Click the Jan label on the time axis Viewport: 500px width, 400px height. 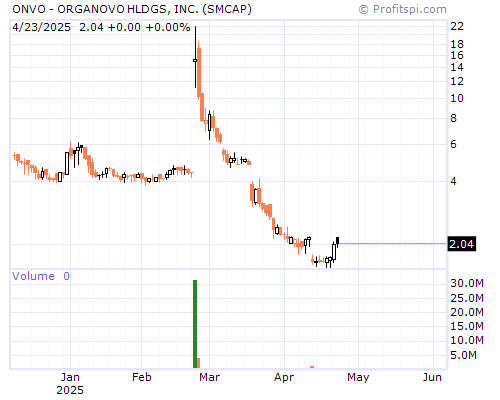tap(70, 377)
